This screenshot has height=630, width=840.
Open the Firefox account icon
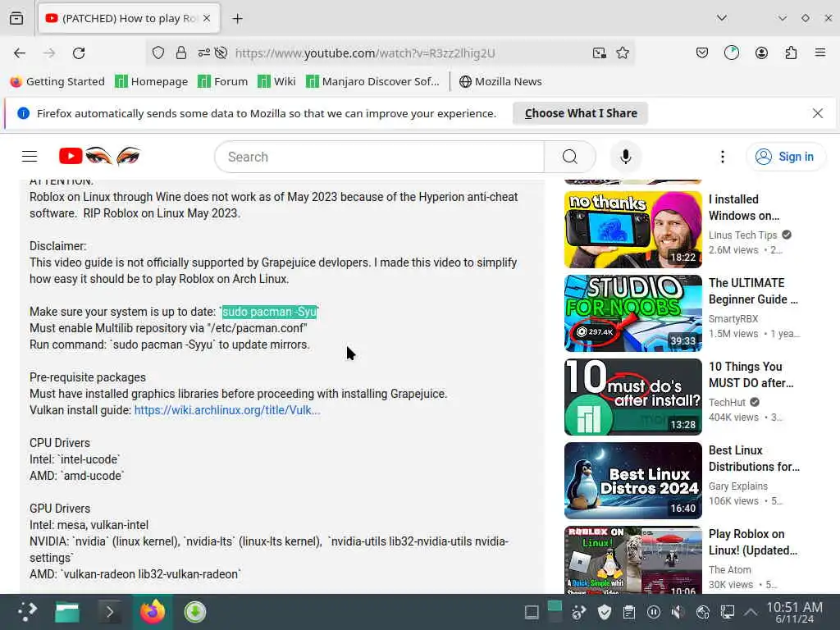[761, 52]
